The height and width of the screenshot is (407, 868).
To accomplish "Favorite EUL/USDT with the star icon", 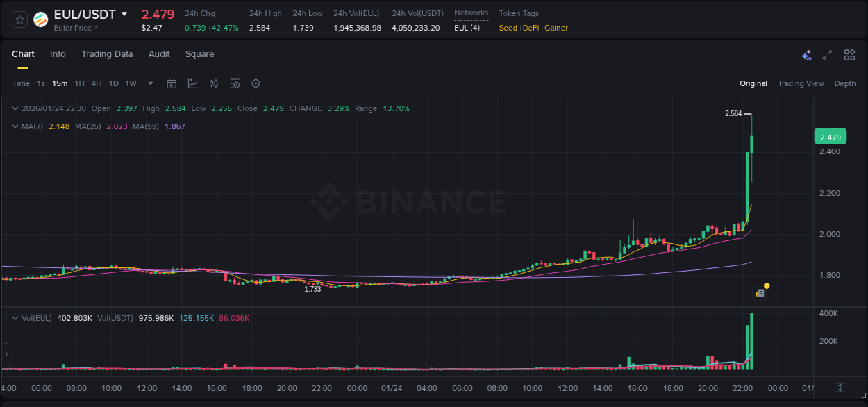I will click(19, 19).
